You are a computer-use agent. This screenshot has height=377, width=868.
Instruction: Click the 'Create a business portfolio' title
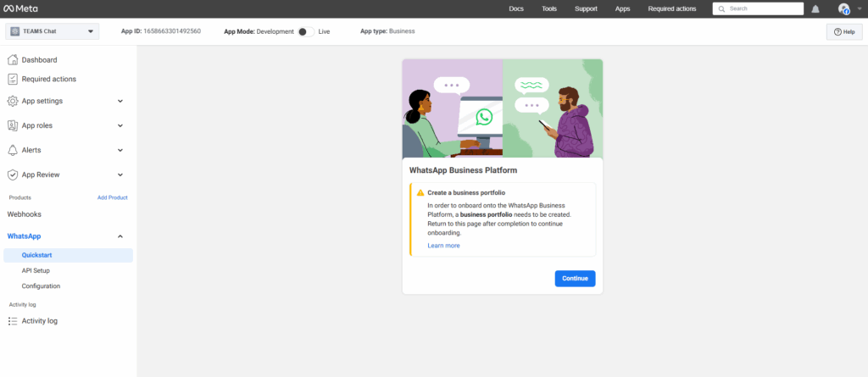pos(466,193)
